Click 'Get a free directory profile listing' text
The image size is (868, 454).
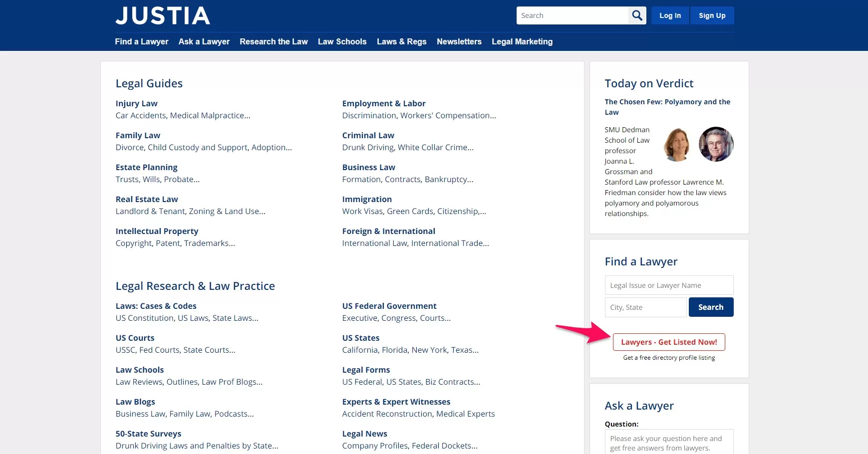click(x=669, y=358)
